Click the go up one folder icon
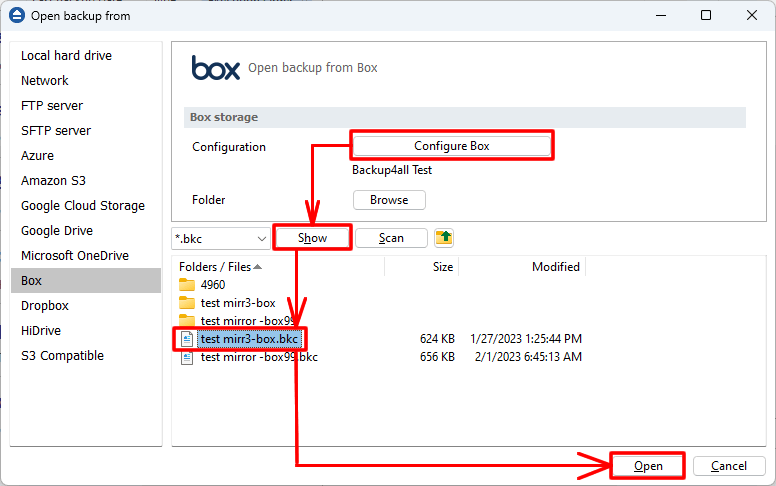 click(x=444, y=238)
